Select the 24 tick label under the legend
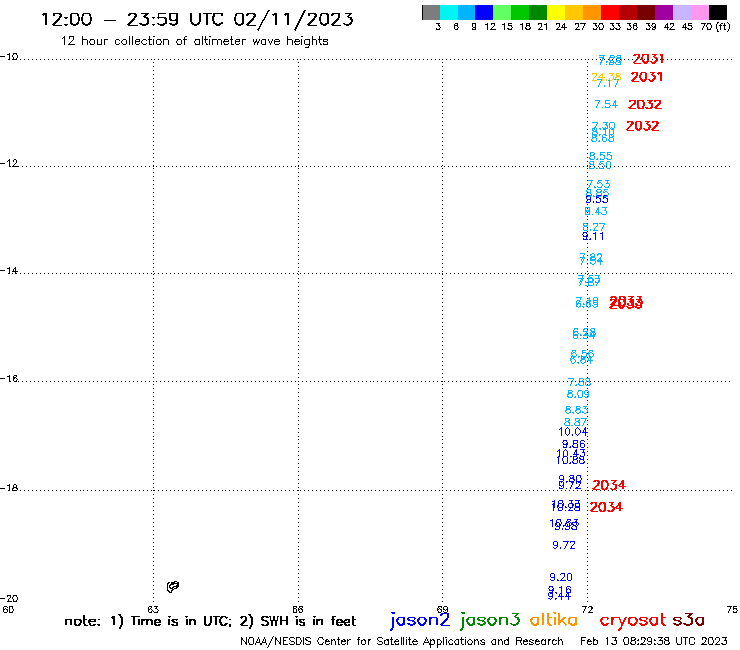The height and width of the screenshot is (650, 740). pyautogui.click(x=561, y=27)
